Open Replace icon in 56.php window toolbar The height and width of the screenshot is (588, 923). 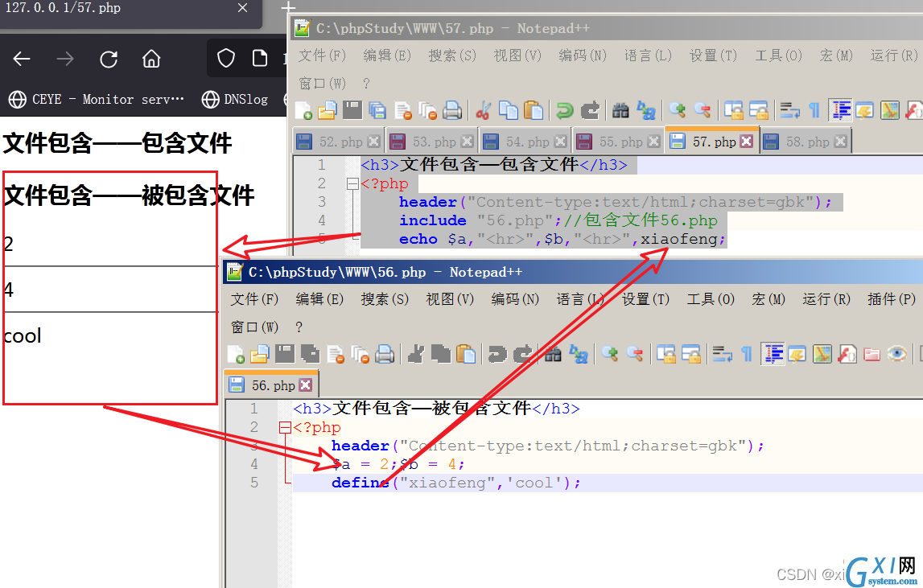tap(579, 354)
